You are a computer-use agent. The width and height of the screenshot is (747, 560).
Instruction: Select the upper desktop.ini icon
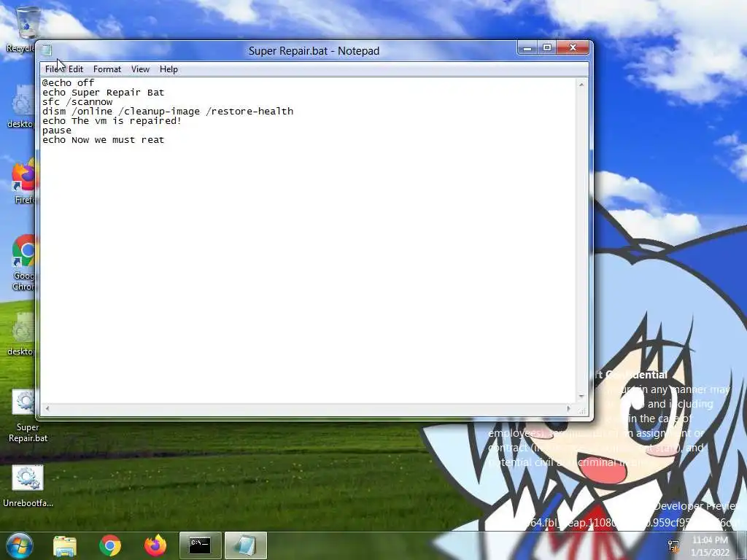click(x=21, y=107)
